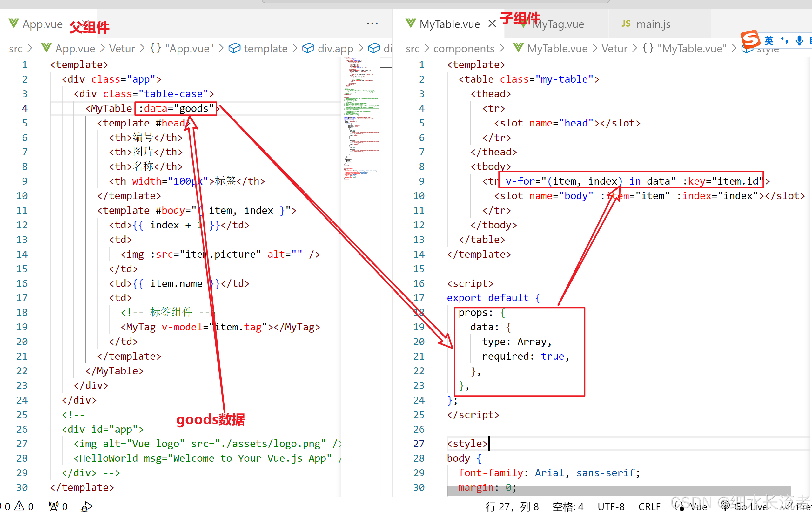Open the div.app breadcrumb dropdown
The image size is (812, 516).
tap(335, 49)
